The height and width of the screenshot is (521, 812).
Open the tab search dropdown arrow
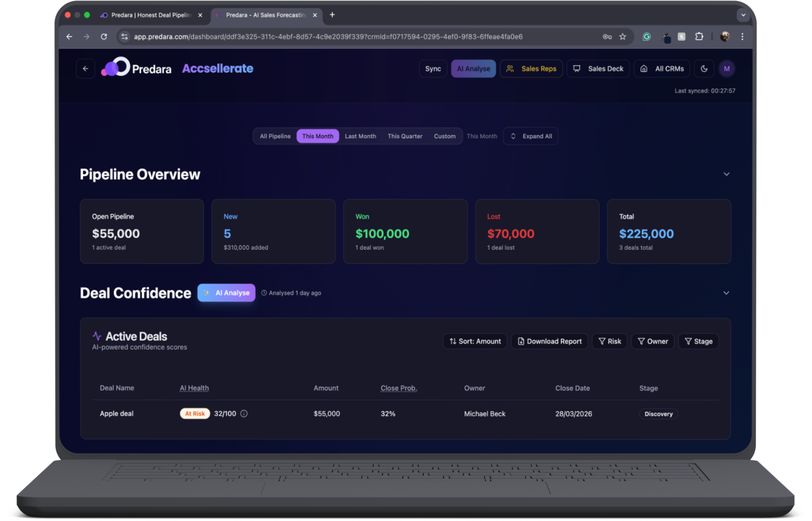point(743,15)
